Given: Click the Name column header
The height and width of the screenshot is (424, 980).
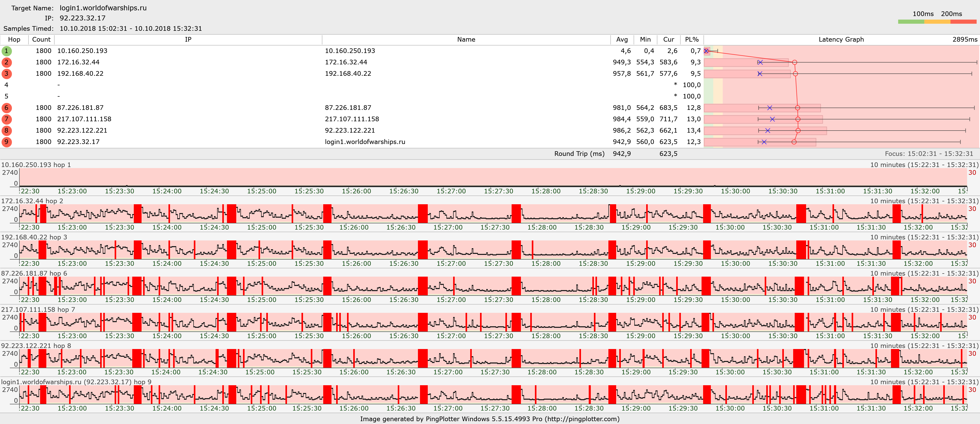Looking at the screenshot, I should click(x=466, y=40).
